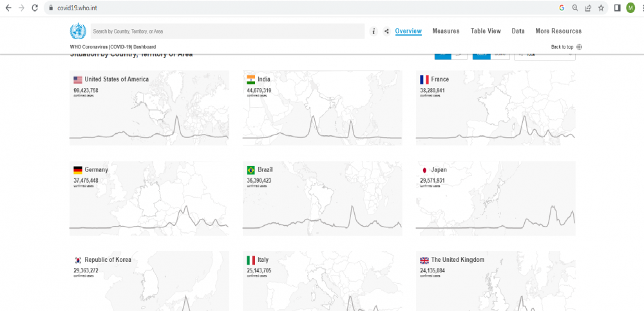Reload the page with the refresh icon
Image resolution: width=644 pixels, height=311 pixels.
click(x=34, y=8)
